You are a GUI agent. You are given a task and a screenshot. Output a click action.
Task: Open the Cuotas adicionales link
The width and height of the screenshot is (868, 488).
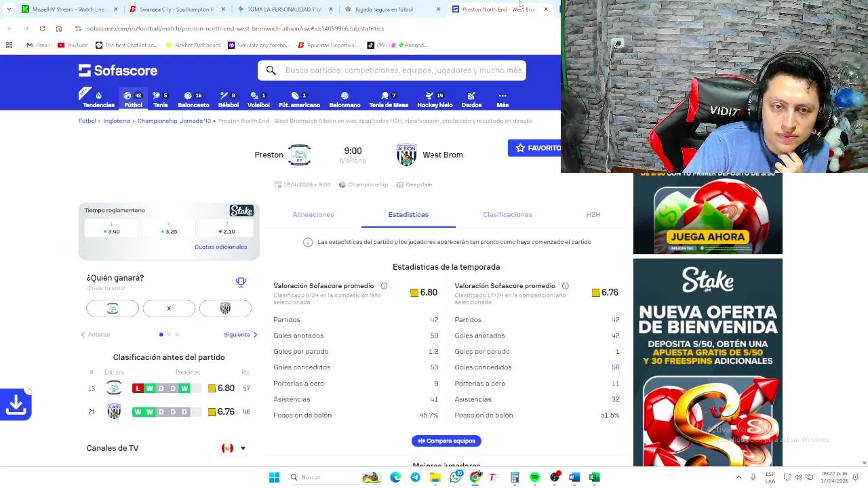[221, 247]
